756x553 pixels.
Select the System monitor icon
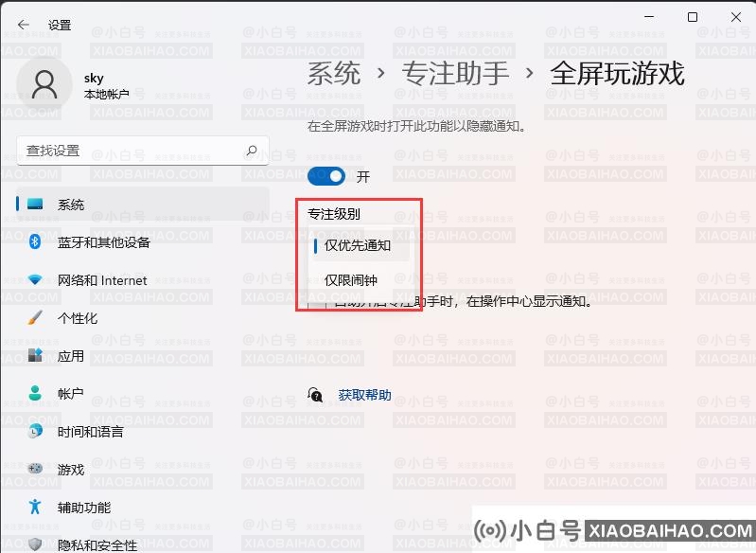pos(35,205)
